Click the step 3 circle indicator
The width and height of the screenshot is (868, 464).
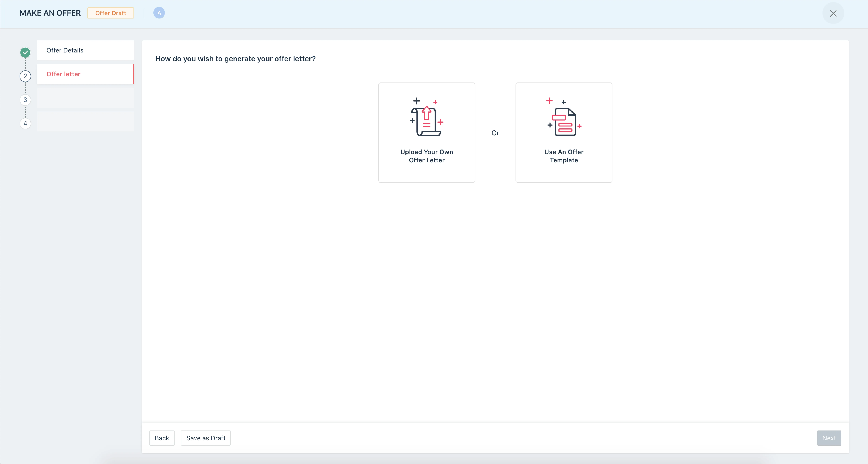tap(25, 100)
